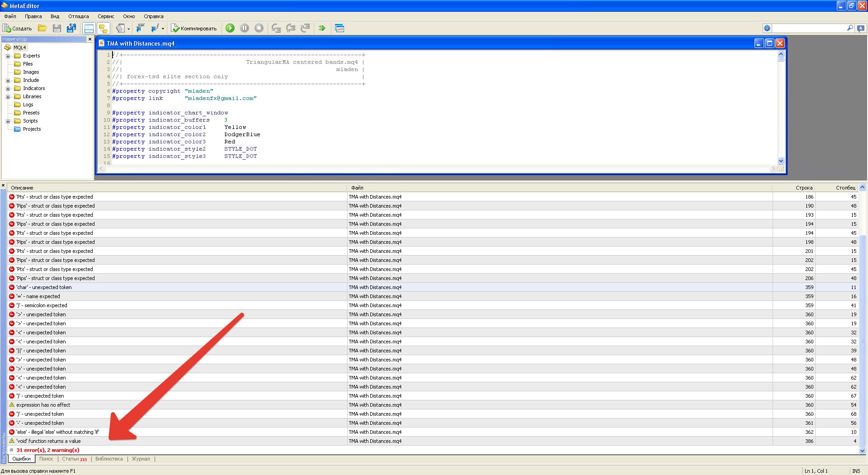Open the MetaTrader terminal chart icon

coord(340,28)
